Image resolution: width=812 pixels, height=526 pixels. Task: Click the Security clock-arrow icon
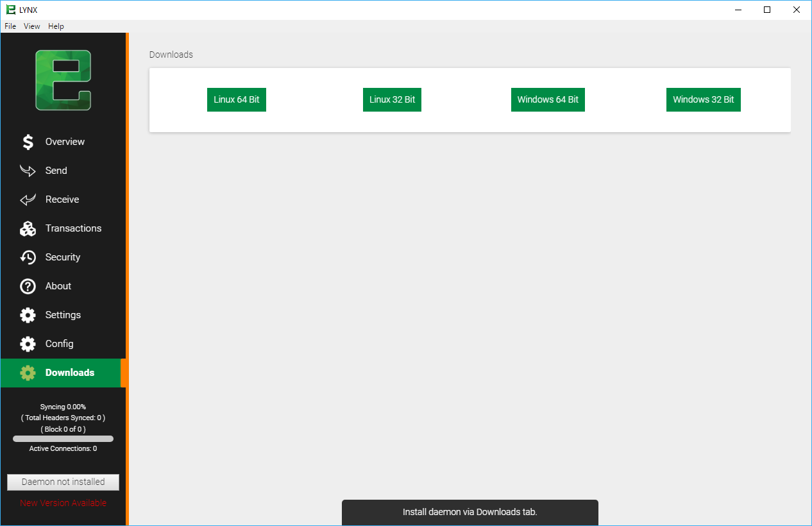28,257
